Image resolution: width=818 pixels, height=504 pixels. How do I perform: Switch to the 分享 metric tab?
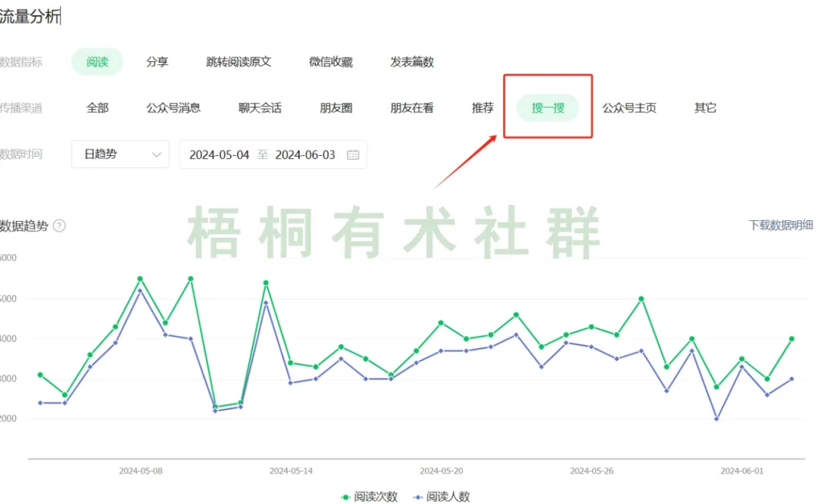pos(157,62)
